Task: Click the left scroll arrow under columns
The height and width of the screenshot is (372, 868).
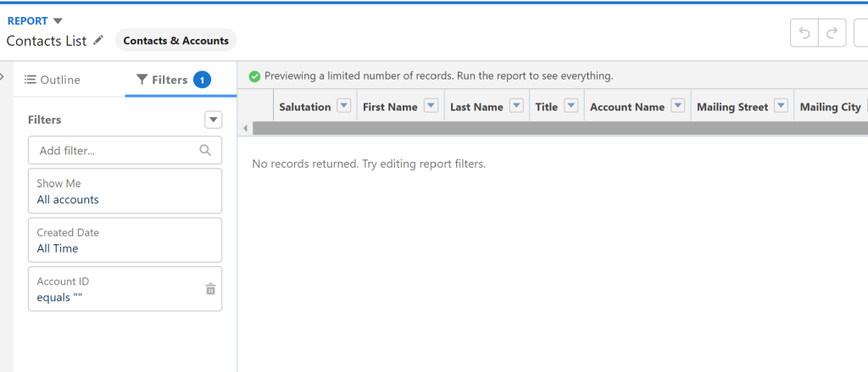Action: point(246,128)
